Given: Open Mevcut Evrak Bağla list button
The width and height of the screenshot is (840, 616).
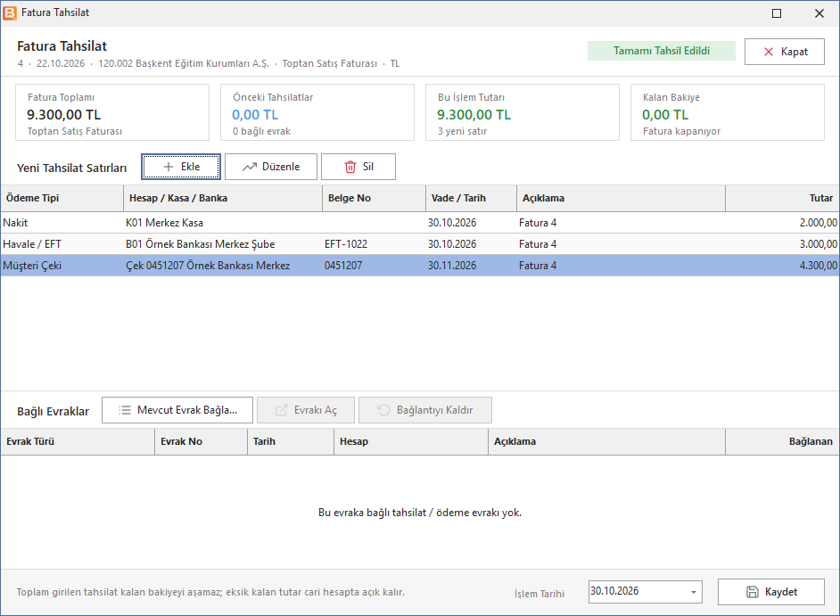Looking at the screenshot, I should (177, 410).
